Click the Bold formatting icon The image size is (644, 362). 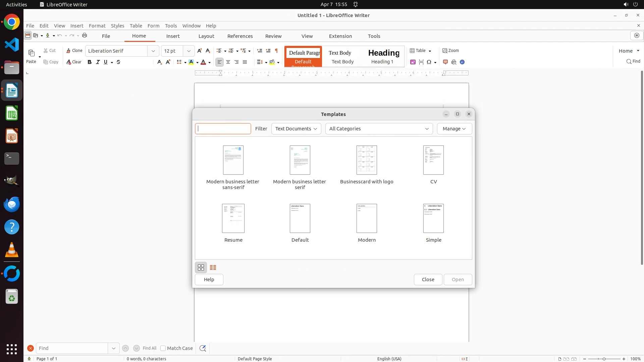click(x=90, y=62)
